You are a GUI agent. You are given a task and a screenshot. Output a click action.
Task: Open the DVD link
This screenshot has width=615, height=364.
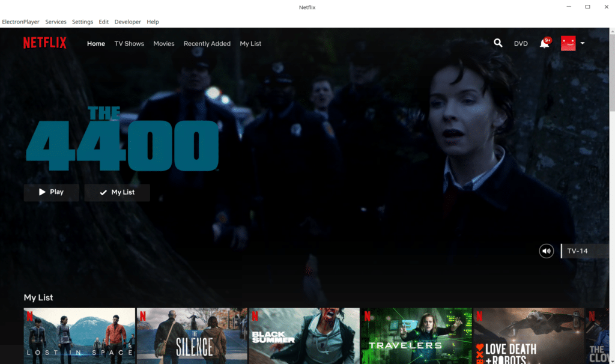click(x=521, y=43)
